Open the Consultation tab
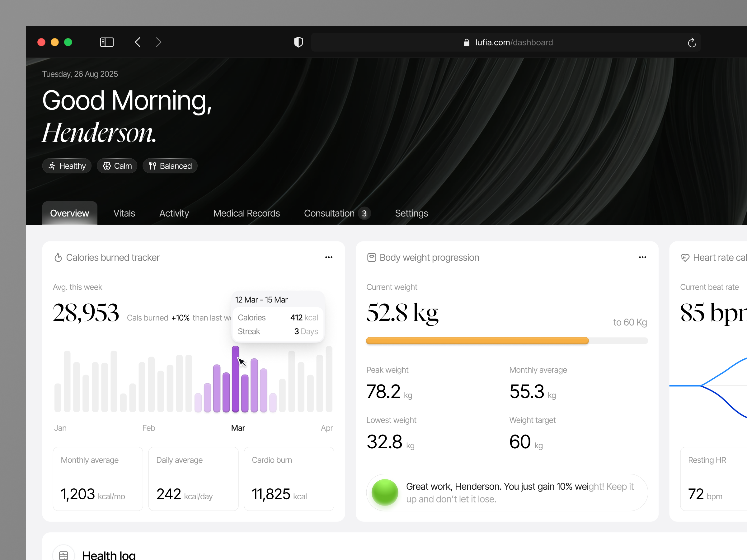747x560 pixels. point(329,213)
